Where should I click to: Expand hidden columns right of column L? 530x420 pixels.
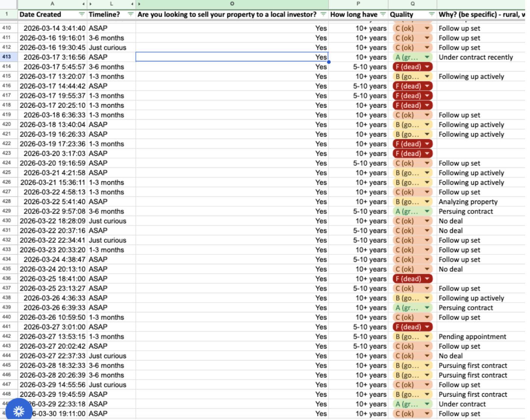(x=131, y=4)
